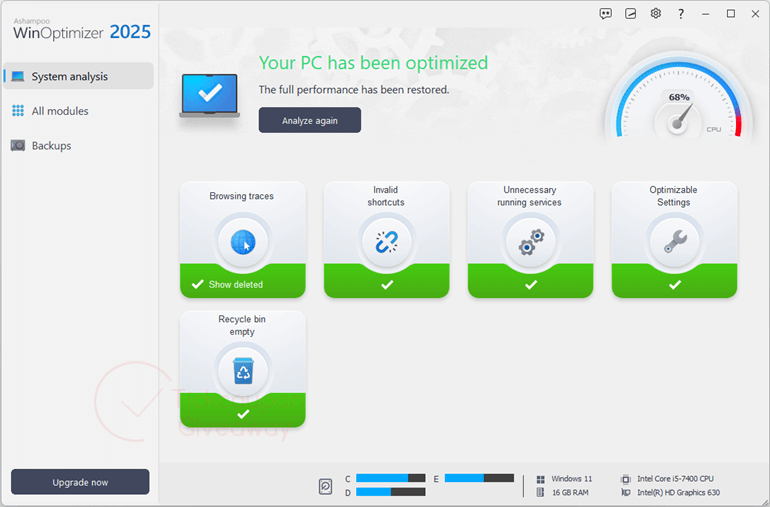Click the Invalid shortcuts broken link icon
This screenshot has height=507, width=770.
(387, 242)
